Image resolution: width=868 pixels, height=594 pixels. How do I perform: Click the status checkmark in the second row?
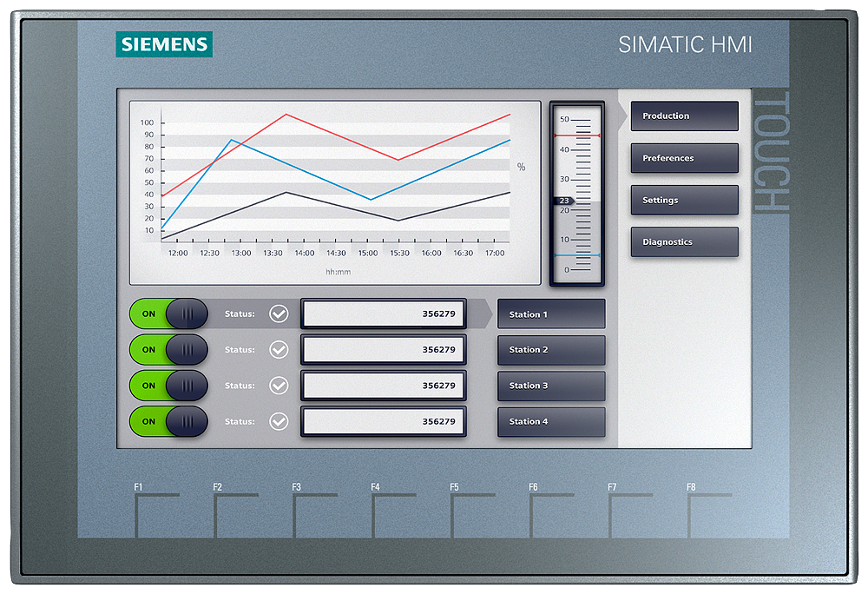tap(279, 350)
